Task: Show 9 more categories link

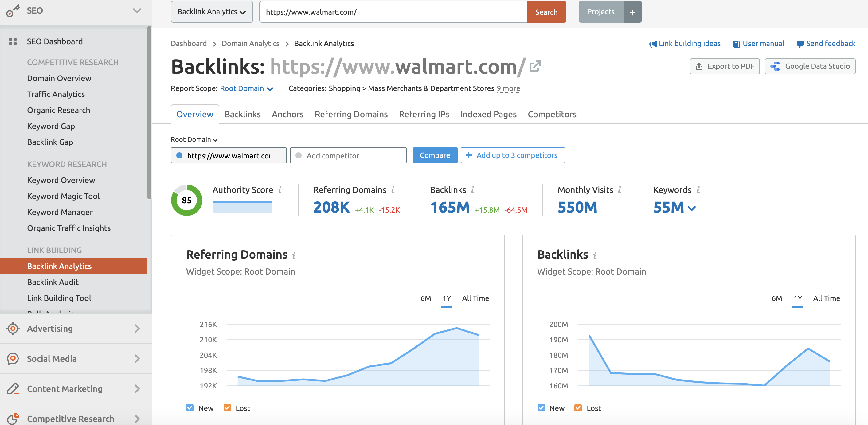Action: click(508, 88)
